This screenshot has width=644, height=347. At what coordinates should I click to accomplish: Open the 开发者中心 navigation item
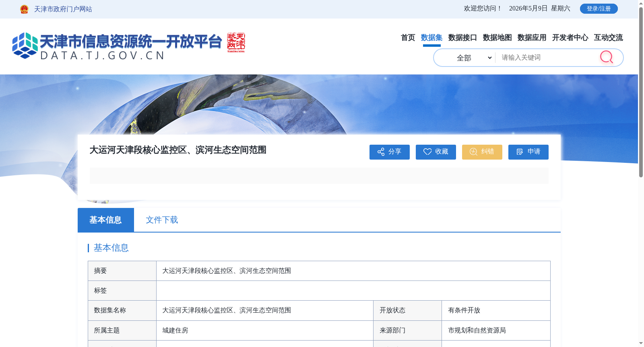point(570,37)
